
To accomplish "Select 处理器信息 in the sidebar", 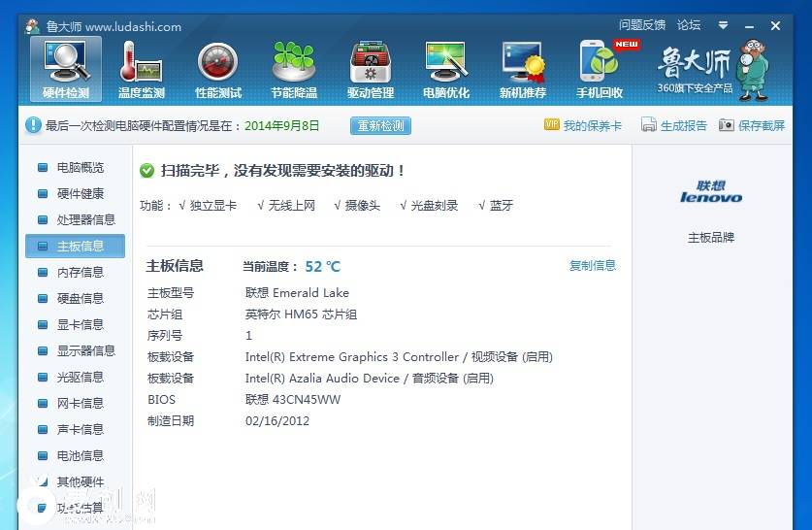I will 85,220.
